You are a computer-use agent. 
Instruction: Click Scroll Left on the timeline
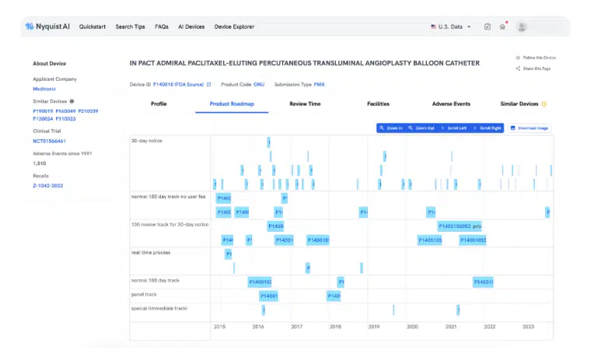[x=454, y=128]
